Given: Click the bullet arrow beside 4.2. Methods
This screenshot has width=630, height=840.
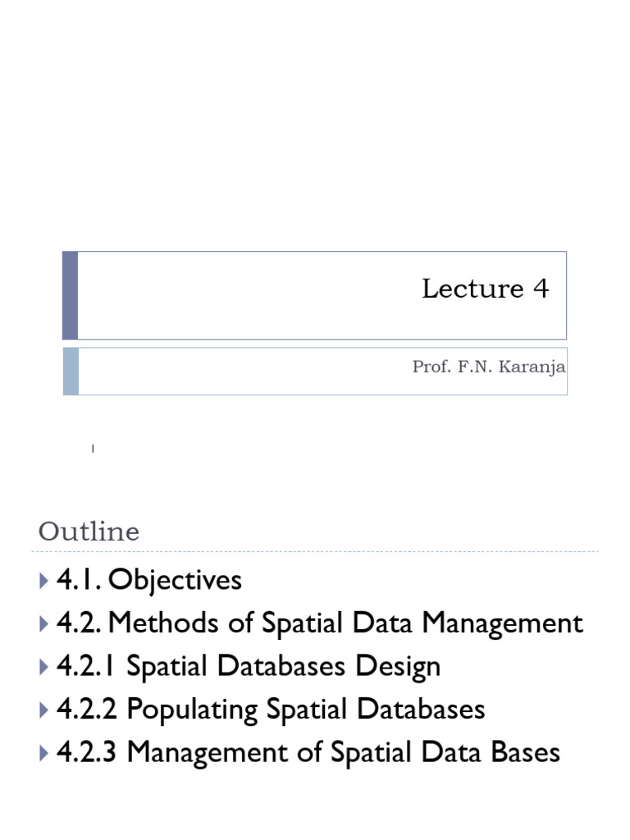Looking at the screenshot, I should 43,624.
